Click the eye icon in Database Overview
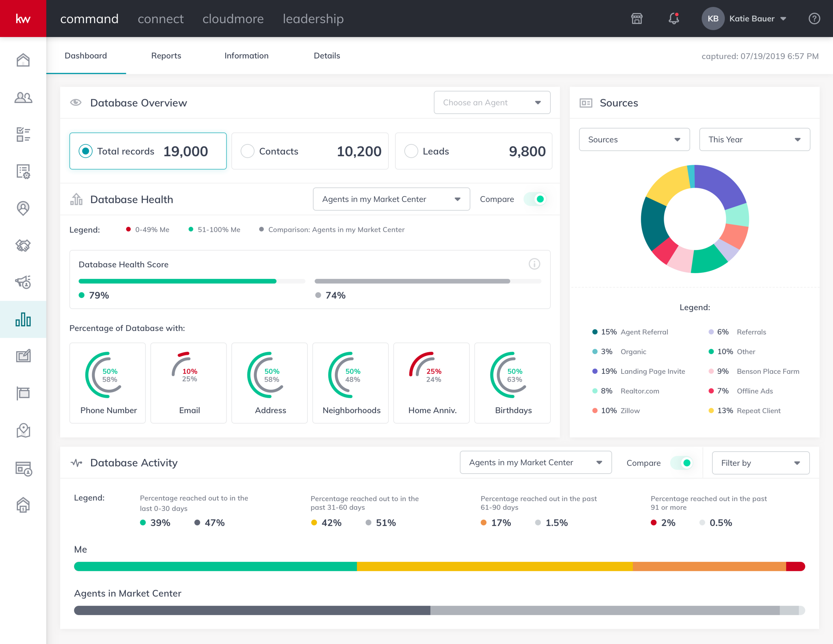Image resolution: width=833 pixels, height=644 pixels. pyautogui.click(x=76, y=102)
